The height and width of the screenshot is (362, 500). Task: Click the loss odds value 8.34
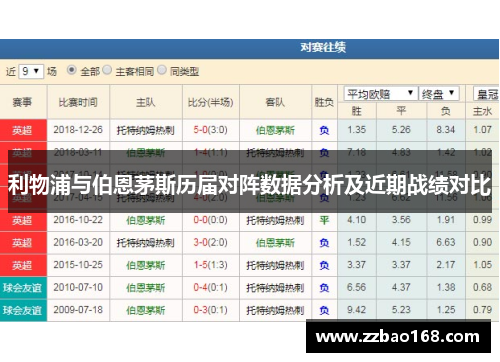[446, 130]
